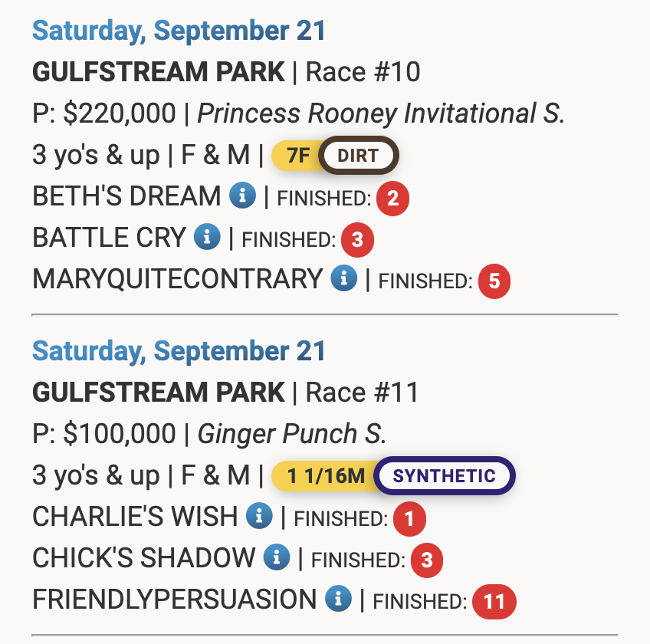
Task: Click info icon next to BETH'S DREAM
Action: point(242,197)
